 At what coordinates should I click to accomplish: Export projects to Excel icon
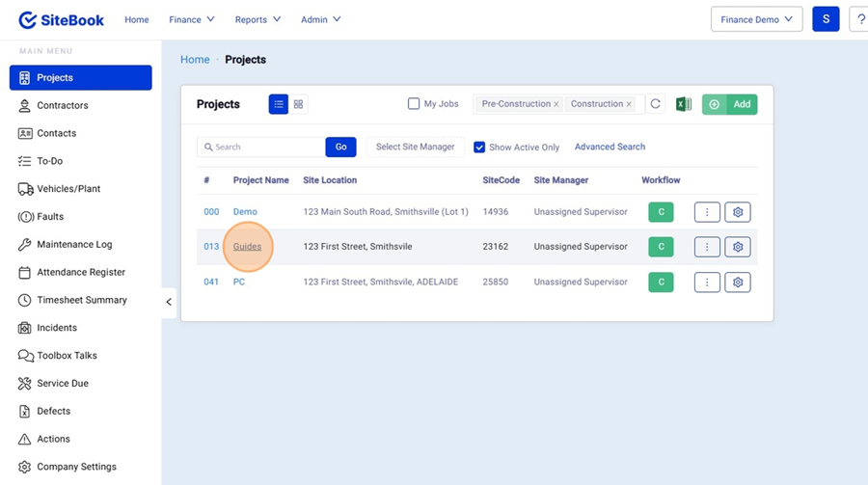tap(683, 104)
